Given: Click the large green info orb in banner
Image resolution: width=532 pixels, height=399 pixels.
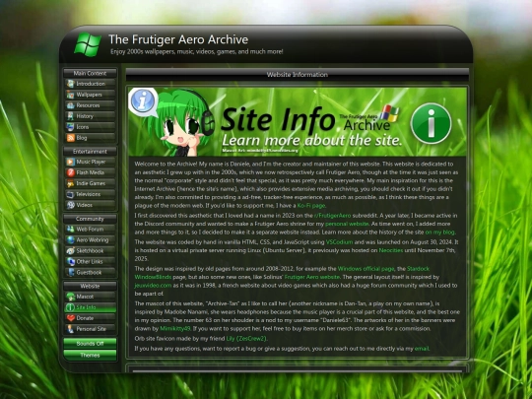Looking at the screenshot, I should coord(431,123).
